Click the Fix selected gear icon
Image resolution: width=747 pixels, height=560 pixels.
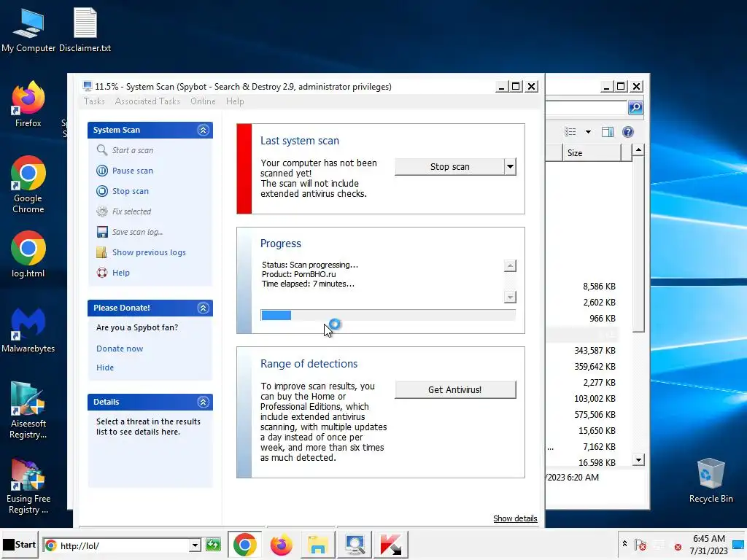pos(102,211)
